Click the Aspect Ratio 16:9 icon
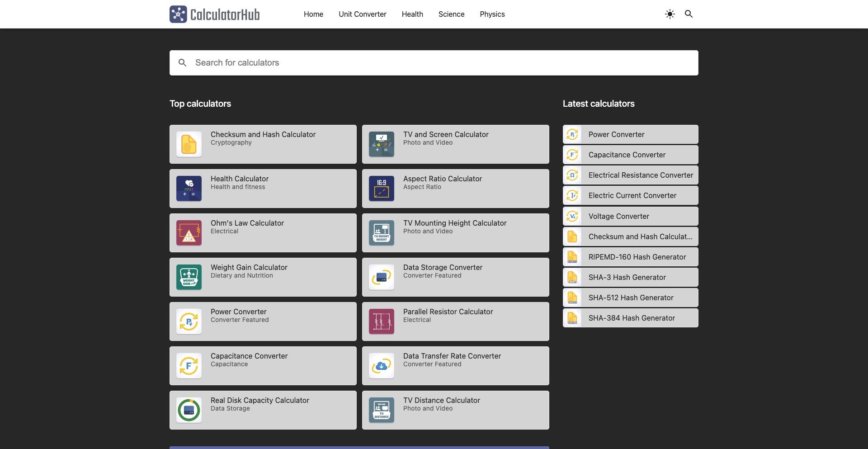 [381, 188]
